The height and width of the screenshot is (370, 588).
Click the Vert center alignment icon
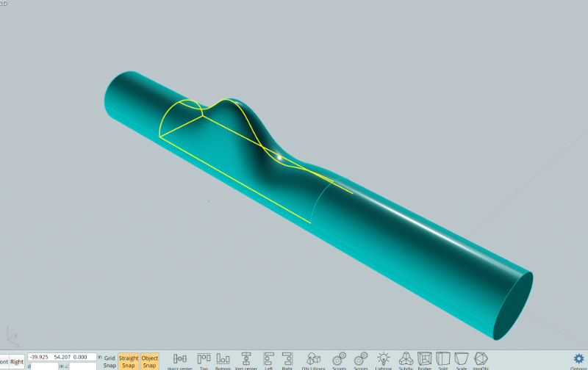(x=246, y=360)
